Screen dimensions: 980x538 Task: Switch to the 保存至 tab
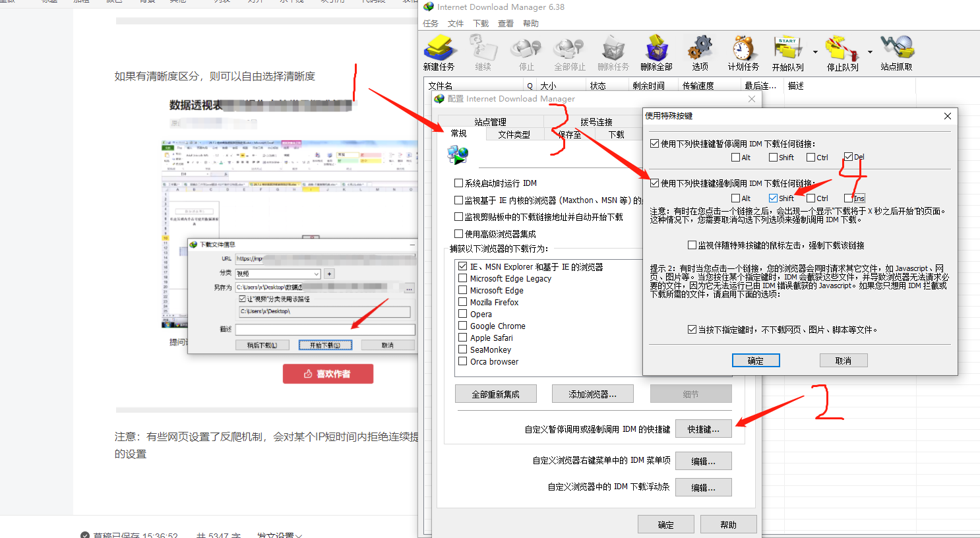point(569,134)
